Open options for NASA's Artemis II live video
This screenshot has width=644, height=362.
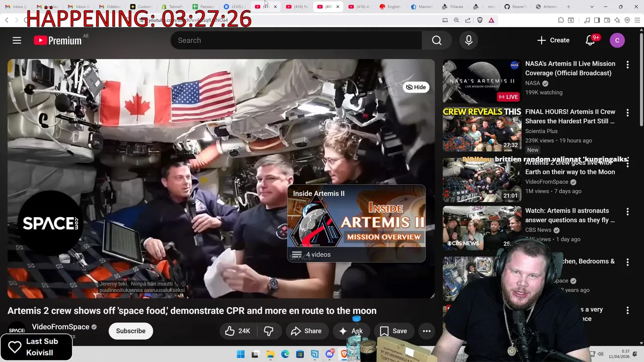(627, 64)
